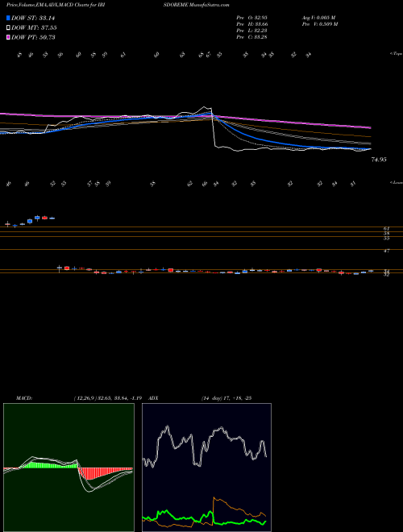Select the 'DOW MT: 37.55' label
The width and height of the screenshot is (403, 532).
click(34, 28)
